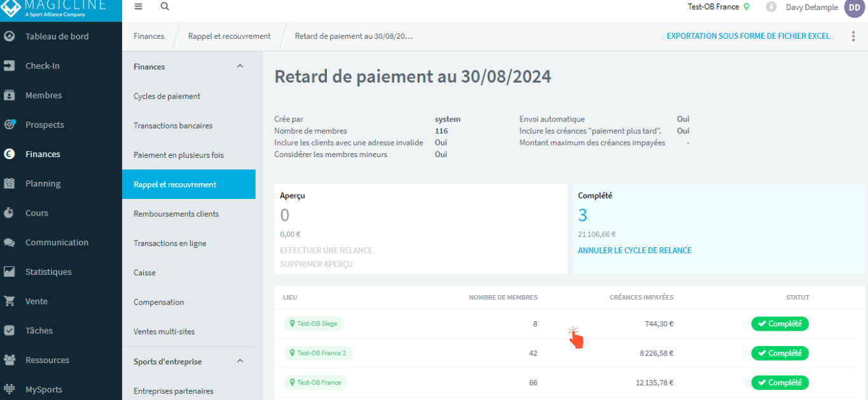Image resolution: width=868 pixels, height=400 pixels.
Task: Click Annuler le cycle de relance
Action: 635,251
